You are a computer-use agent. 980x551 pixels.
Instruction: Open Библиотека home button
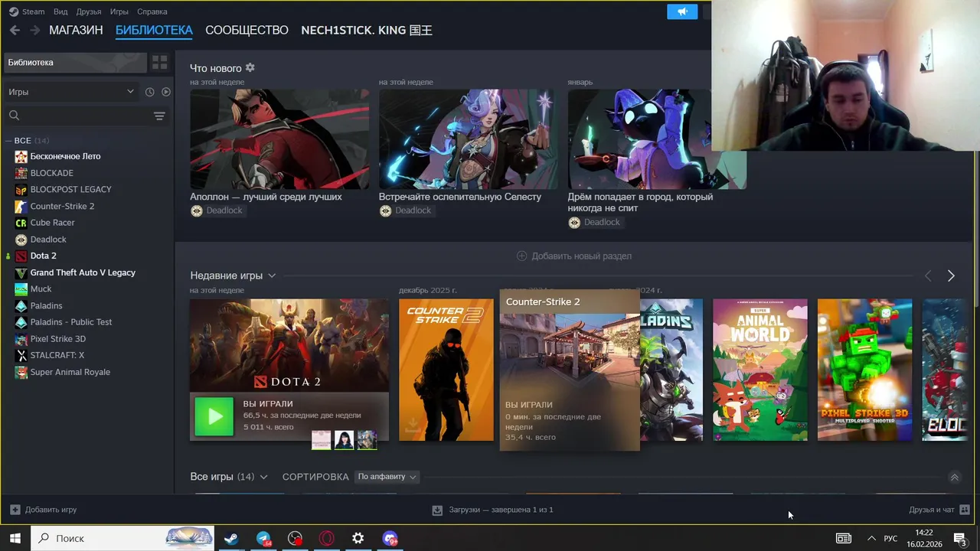coord(75,63)
